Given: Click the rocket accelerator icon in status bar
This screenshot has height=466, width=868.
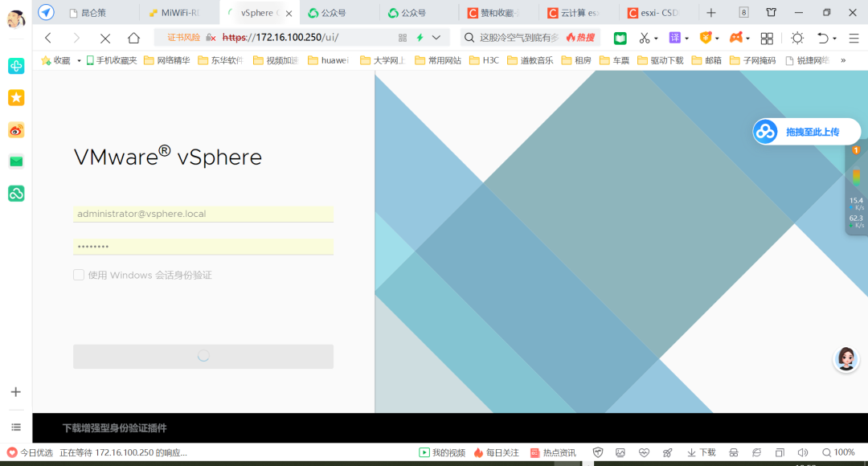Looking at the screenshot, I should click(x=668, y=452).
